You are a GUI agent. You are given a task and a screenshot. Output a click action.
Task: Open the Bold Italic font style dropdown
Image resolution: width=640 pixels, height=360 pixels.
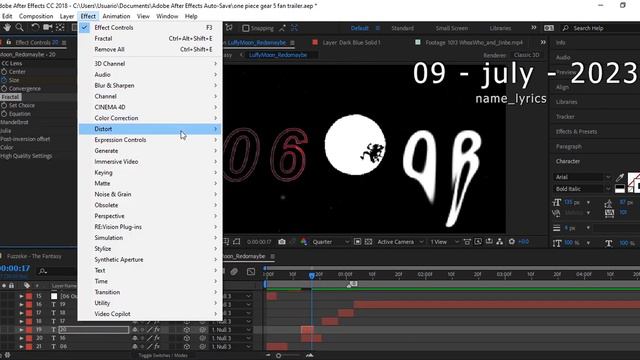582,189
